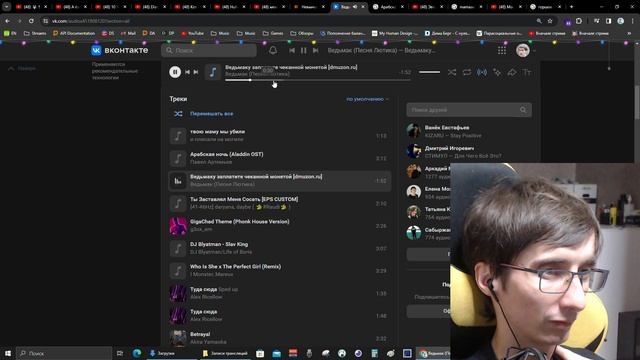
Task: Open the YouTube bookmark
Action: pos(192,33)
